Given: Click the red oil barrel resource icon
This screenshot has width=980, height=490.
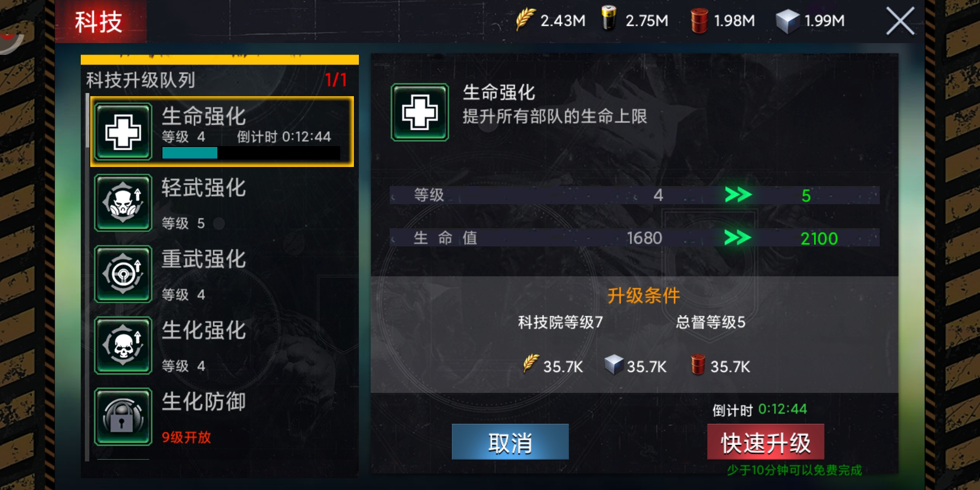Looking at the screenshot, I should click(x=699, y=20).
